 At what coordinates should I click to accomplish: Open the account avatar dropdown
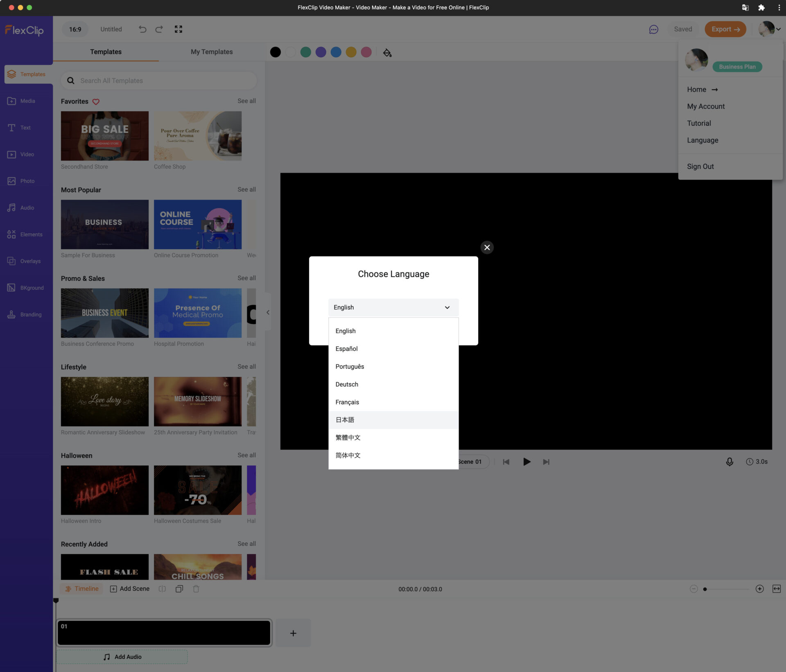pyautogui.click(x=768, y=29)
